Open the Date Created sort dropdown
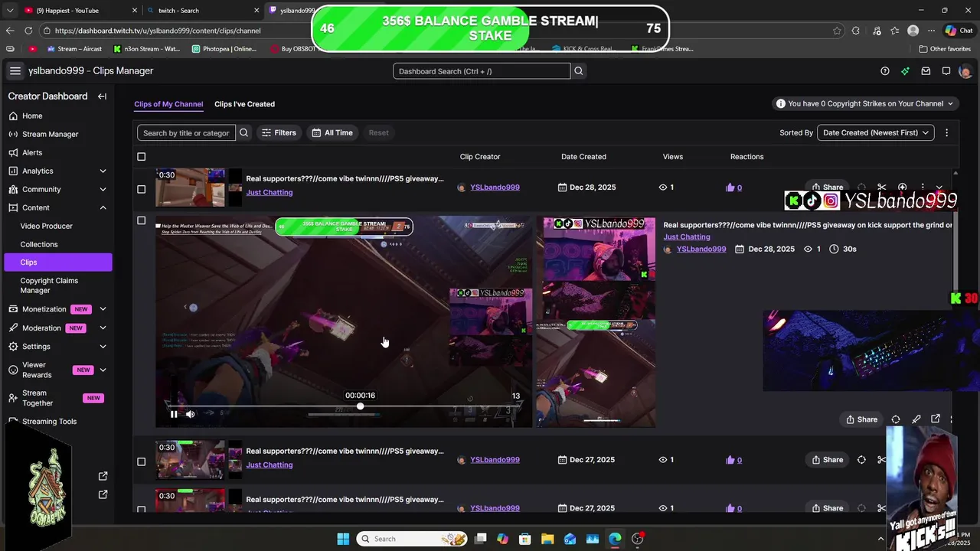This screenshot has width=980, height=551. point(876,132)
